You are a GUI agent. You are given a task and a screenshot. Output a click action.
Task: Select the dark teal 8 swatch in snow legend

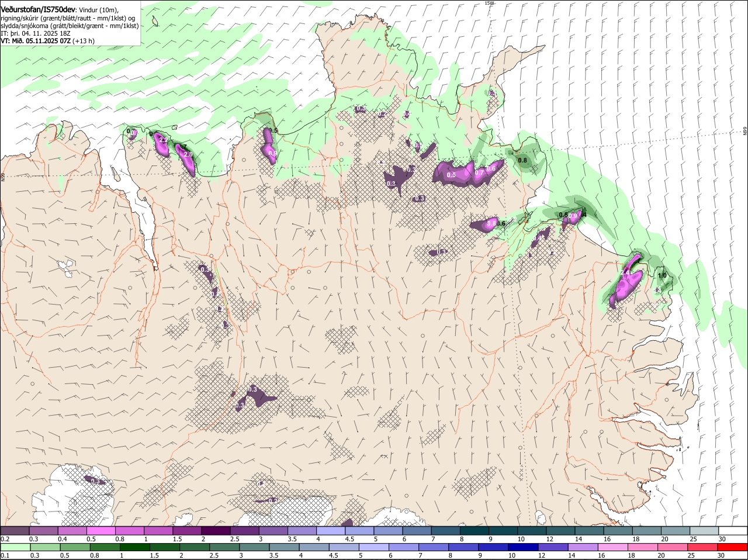pyautogui.click(x=475, y=530)
